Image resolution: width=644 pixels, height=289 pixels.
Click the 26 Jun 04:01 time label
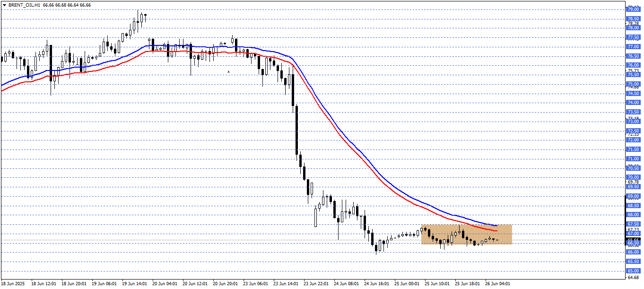click(497, 284)
